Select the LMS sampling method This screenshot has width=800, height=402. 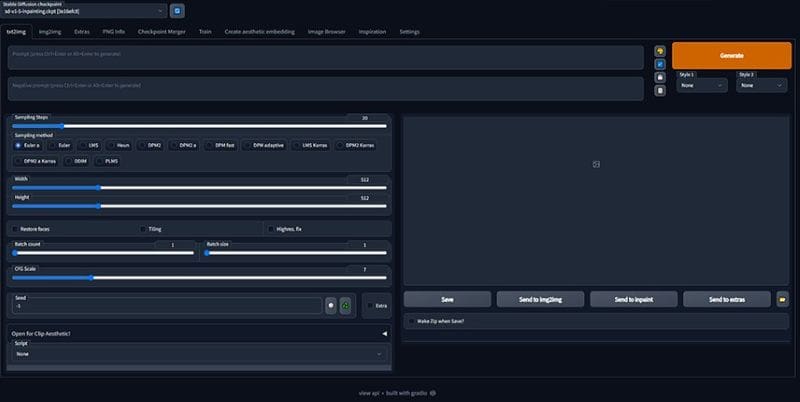pyautogui.click(x=89, y=145)
